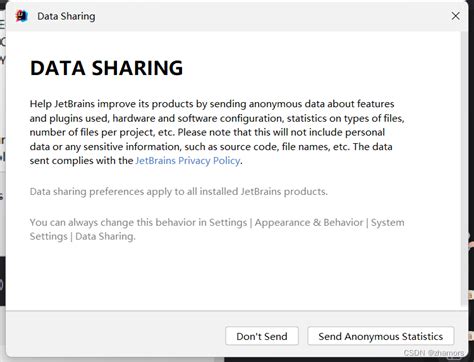Click the Don't Send button

tap(262, 336)
